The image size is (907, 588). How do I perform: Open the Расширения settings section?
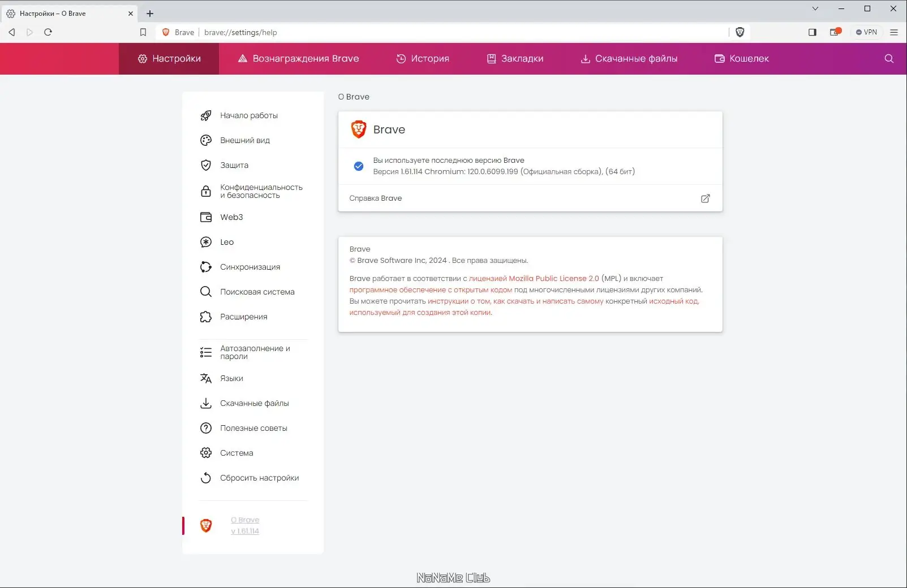tap(243, 317)
